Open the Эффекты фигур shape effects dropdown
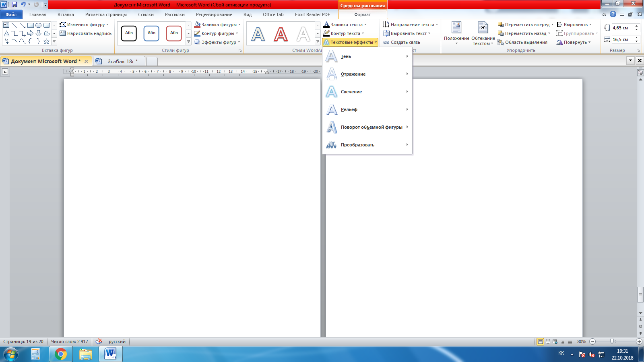The width and height of the screenshot is (644, 362). coord(217,42)
